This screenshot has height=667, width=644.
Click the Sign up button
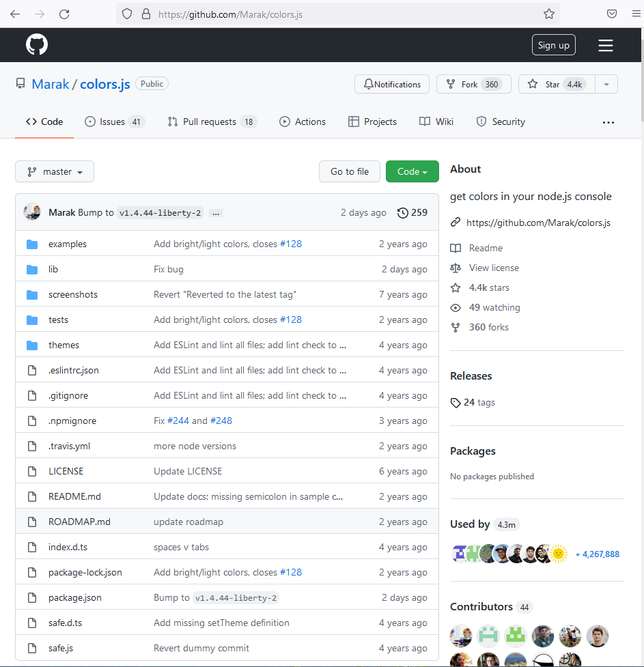553,45
